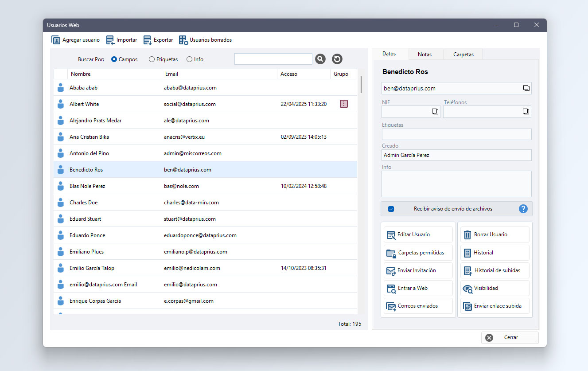Open Albert White's group icon

[344, 104]
